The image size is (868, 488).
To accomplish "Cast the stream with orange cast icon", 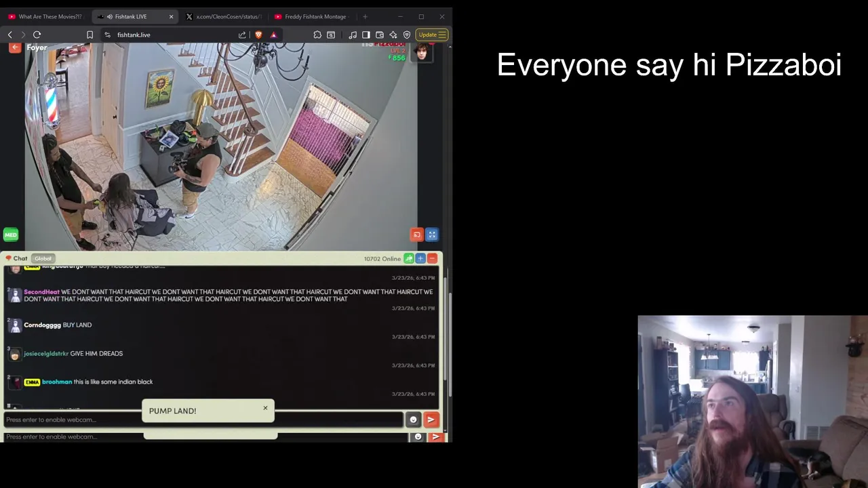I will (x=417, y=235).
